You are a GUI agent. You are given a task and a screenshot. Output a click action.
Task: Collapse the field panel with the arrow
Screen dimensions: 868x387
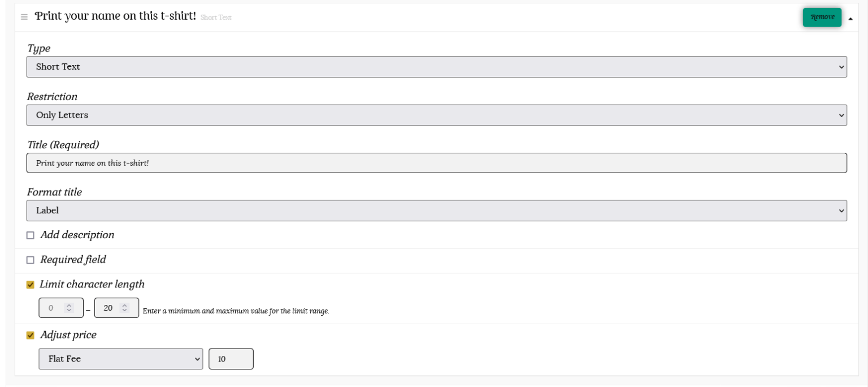pos(850,18)
